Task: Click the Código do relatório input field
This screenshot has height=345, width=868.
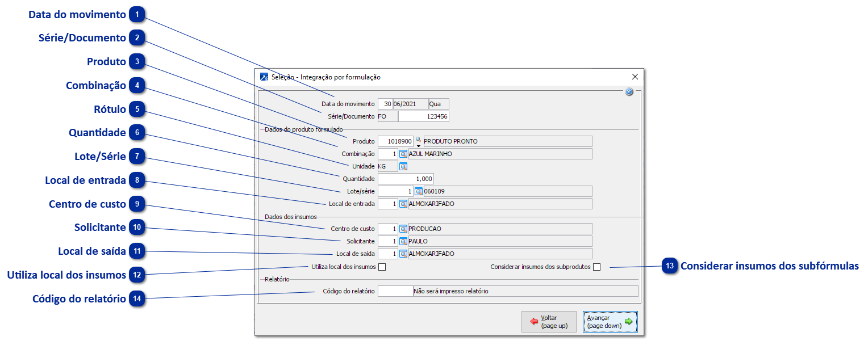Action: pos(395,291)
